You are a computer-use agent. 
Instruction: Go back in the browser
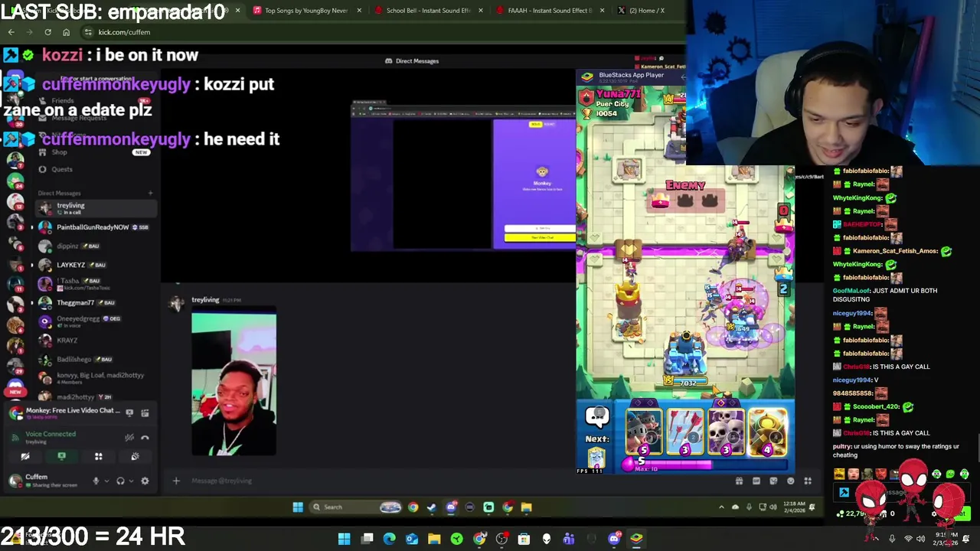pyautogui.click(x=11, y=32)
